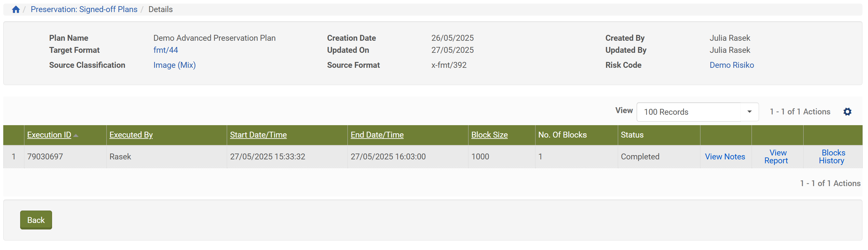This screenshot has height=250, width=868.
Task: Select the row with execution 79030697
Action: [x=13, y=156]
